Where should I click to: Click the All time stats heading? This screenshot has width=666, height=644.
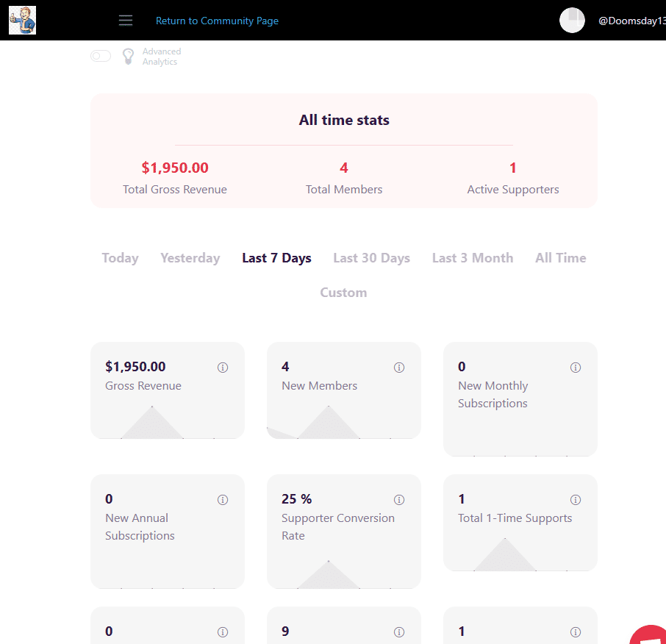[344, 121]
